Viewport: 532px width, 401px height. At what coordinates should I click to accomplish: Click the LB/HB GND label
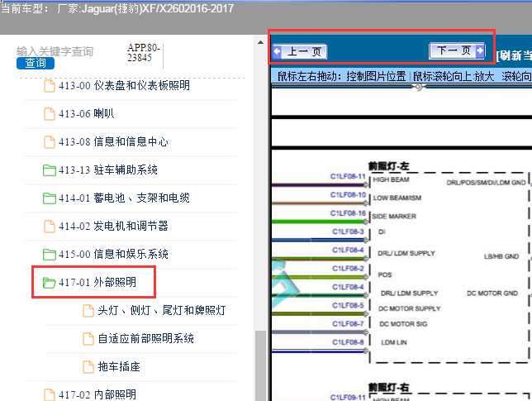[x=501, y=256]
